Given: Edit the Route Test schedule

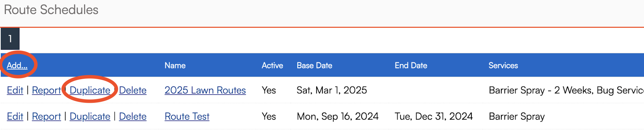Looking at the screenshot, I should [x=15, y=117].
